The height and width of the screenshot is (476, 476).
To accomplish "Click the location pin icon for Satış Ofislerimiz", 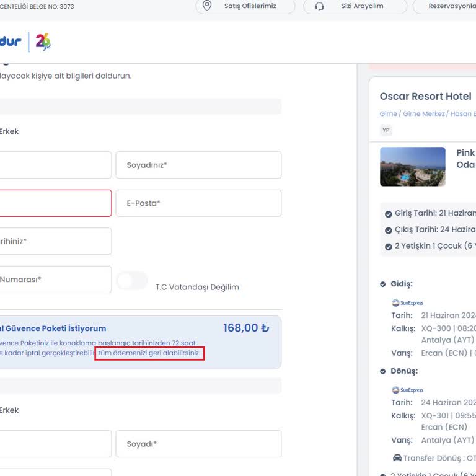I will point(207,6).
